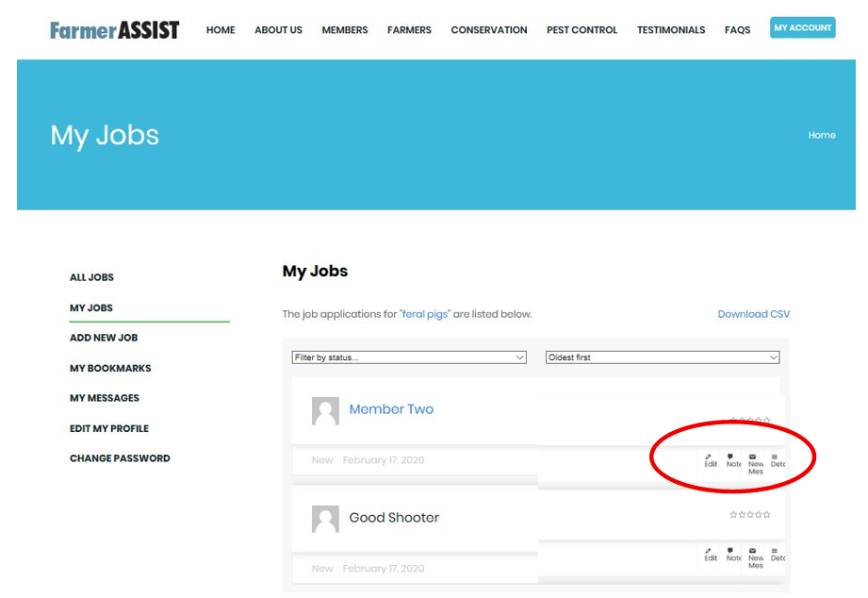Click Member Two's star rating
This screenshot has width=868, height=598.
[x=750, y=420]
